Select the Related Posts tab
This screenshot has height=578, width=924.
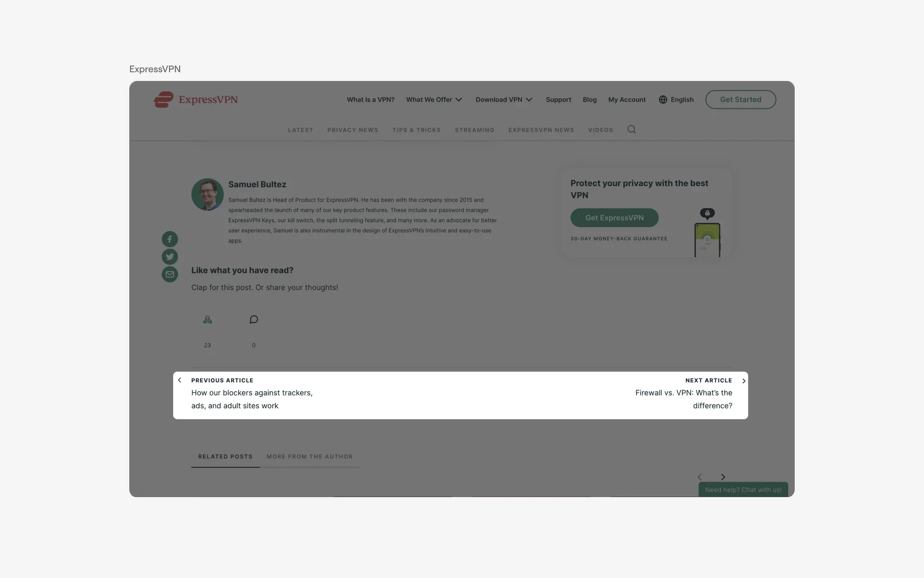tap(225, 457)
